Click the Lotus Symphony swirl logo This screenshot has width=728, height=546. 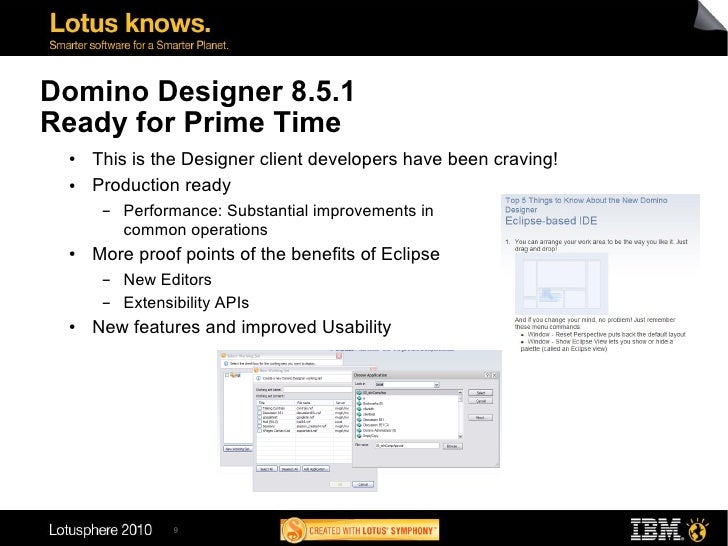(293, 530)
